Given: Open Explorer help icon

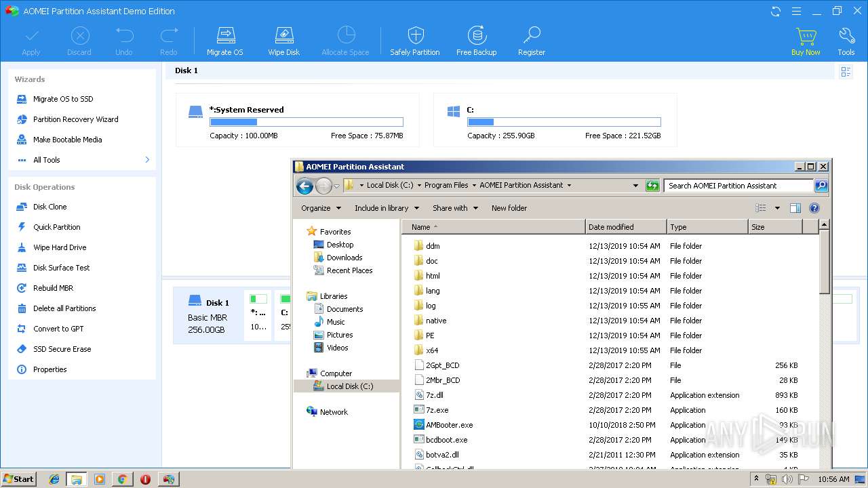Looking at the screenshot, I should coord(814,208).
